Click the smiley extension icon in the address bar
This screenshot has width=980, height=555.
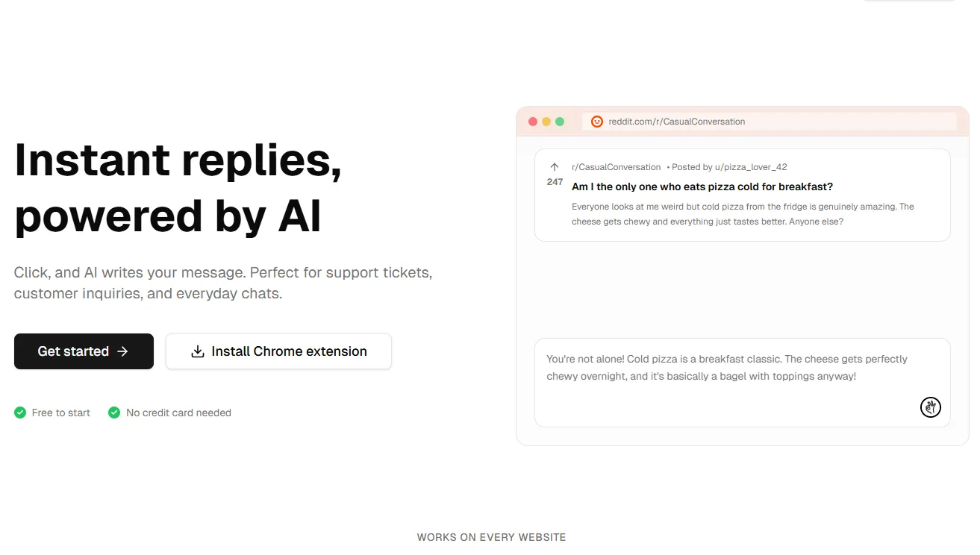(596, 121)
